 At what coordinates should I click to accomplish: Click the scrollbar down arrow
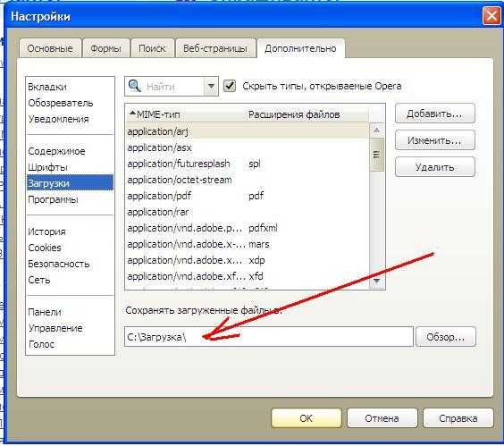click(377, 281)
